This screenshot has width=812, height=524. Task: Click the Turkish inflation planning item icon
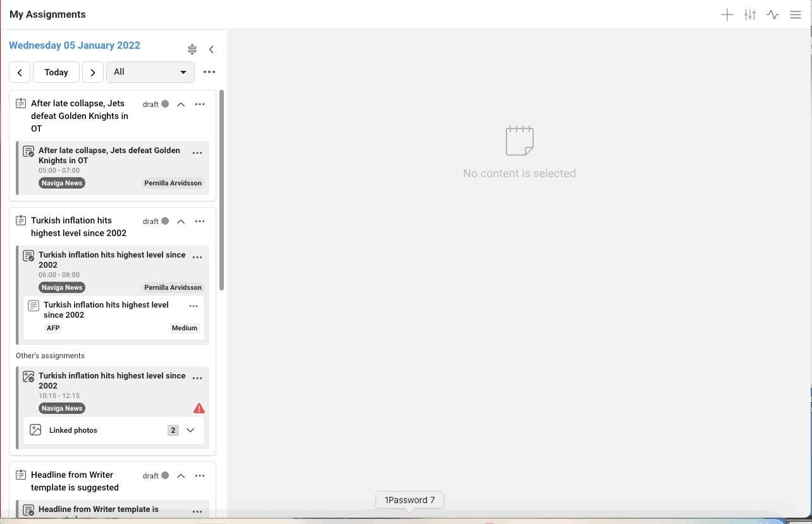click(x=21, y=220)
